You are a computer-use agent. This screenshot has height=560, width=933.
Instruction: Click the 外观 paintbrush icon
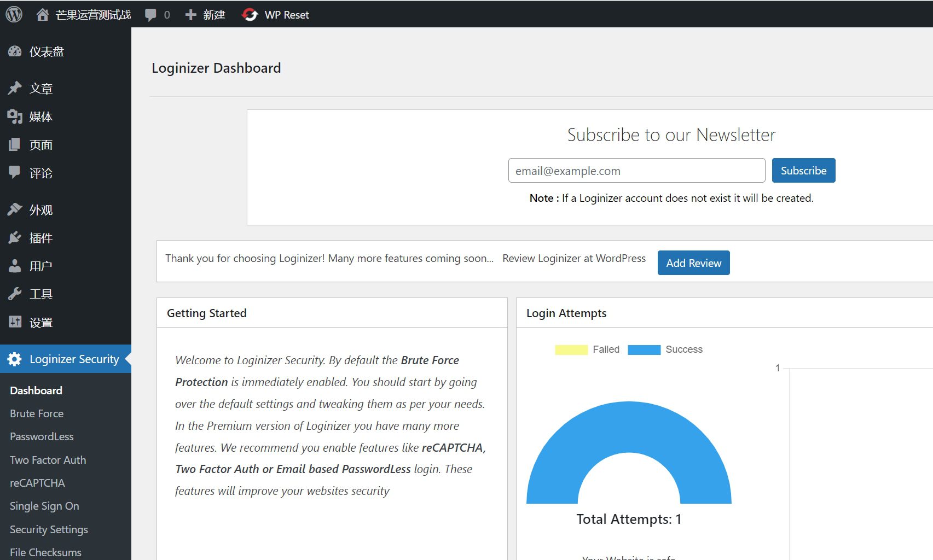pos(15,209)
